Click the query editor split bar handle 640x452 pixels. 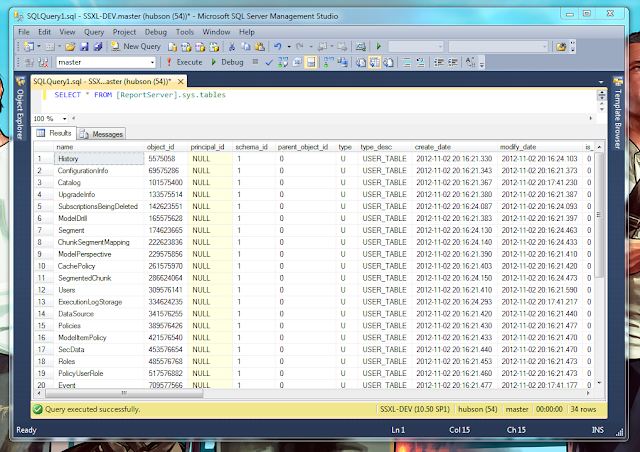tap(602, 96)
